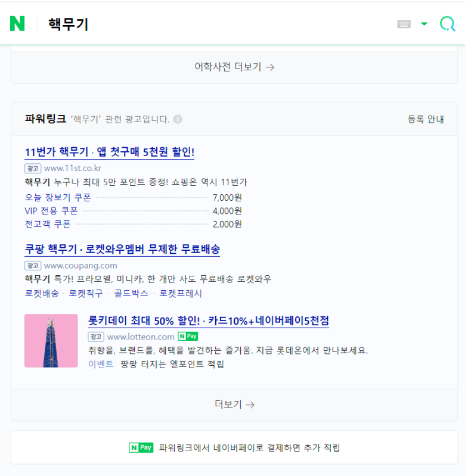The height and width of the screenshot is (476, 465).
Task: Click the green Naver logo icon
Action: [17, 24]
